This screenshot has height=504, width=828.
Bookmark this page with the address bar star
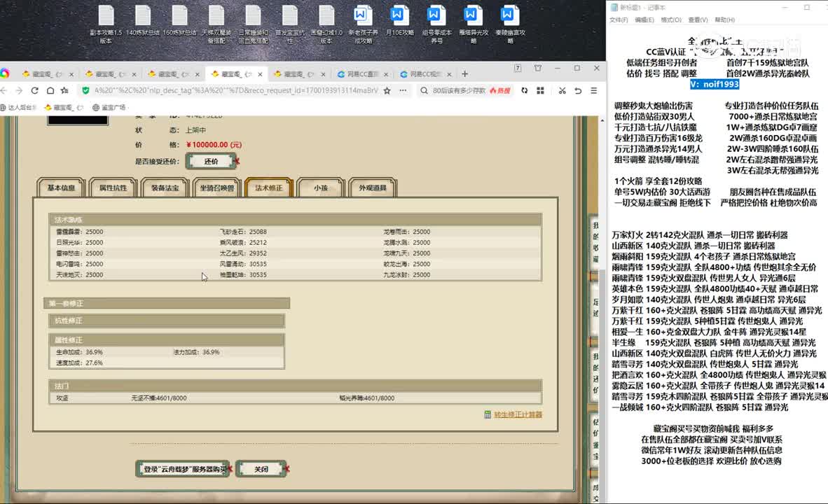(x=387, y=91)
